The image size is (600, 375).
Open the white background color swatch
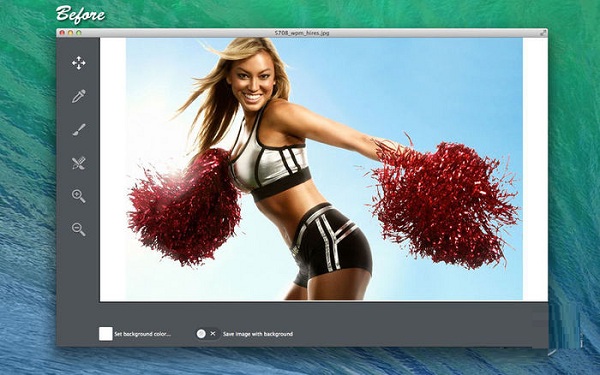tap(106, 334)
